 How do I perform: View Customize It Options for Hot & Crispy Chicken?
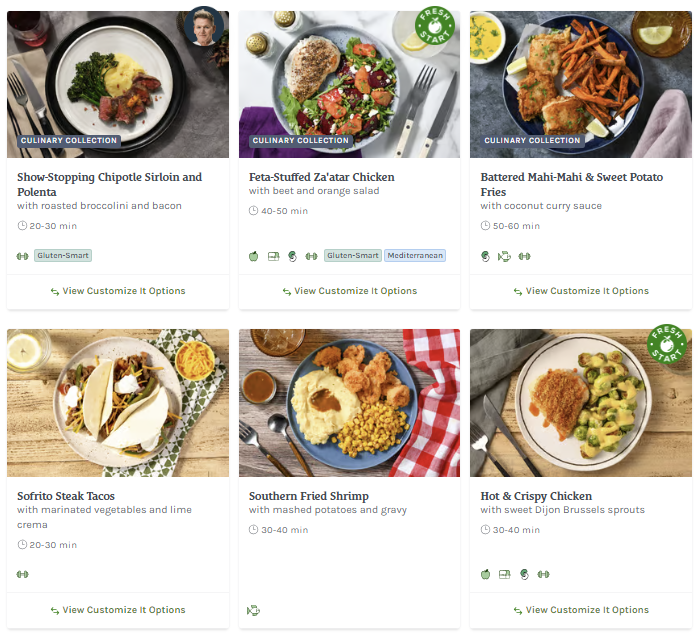click(581, 610)
